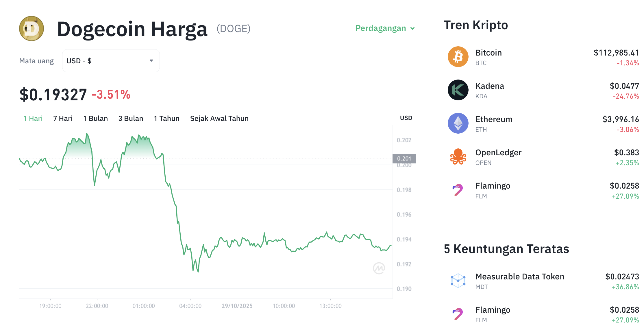
Task: Click the Kadena KDA icon
Action: pyautogui.click(x=458, y=90)
